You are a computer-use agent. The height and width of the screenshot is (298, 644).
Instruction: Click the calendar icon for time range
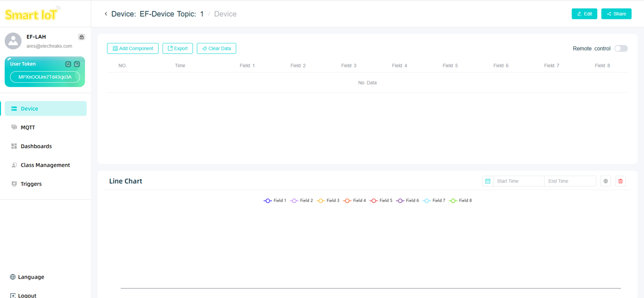coord(487,181)
